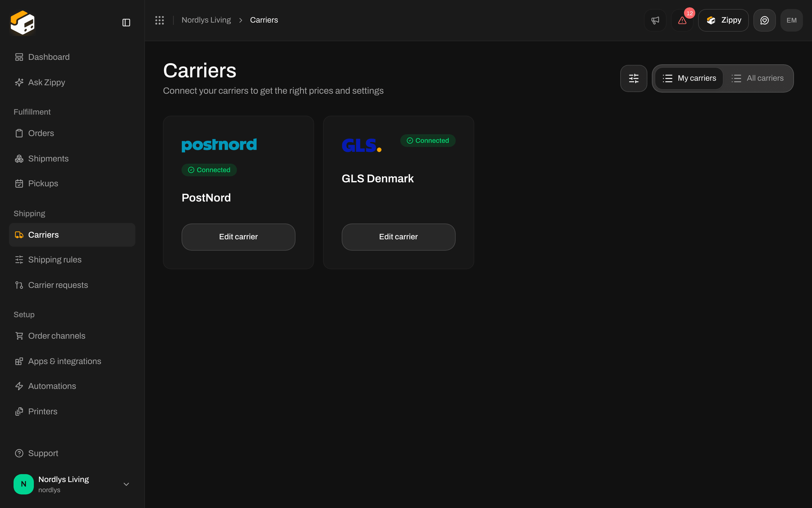Click the green N workspace avatar
This screenshot has width=812, height=508.
pos(23,484)
